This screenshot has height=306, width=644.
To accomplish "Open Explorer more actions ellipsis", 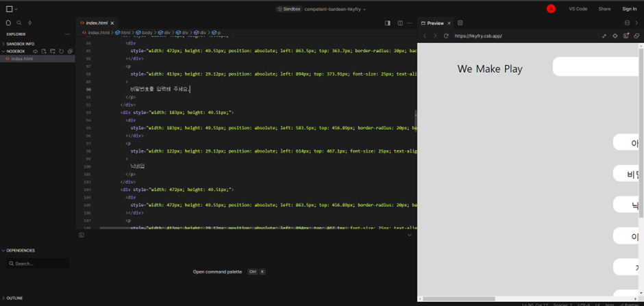I will click(x=67, y=34).
